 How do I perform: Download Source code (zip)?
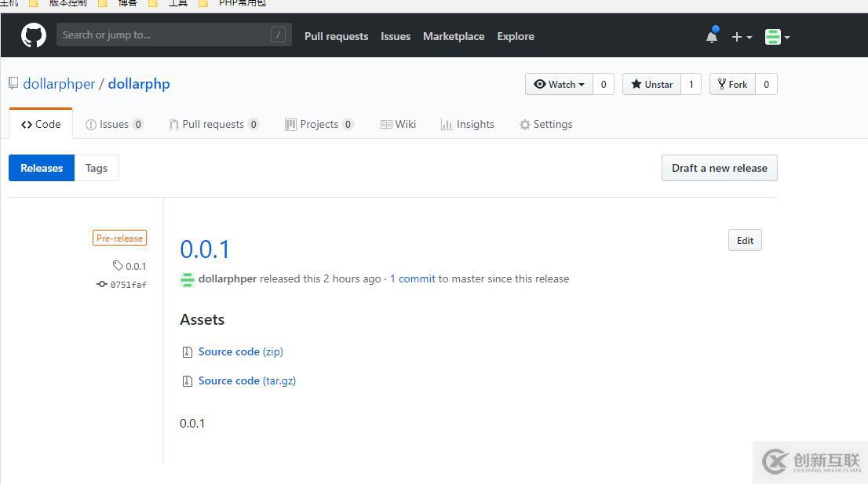(x=240, y=351)
